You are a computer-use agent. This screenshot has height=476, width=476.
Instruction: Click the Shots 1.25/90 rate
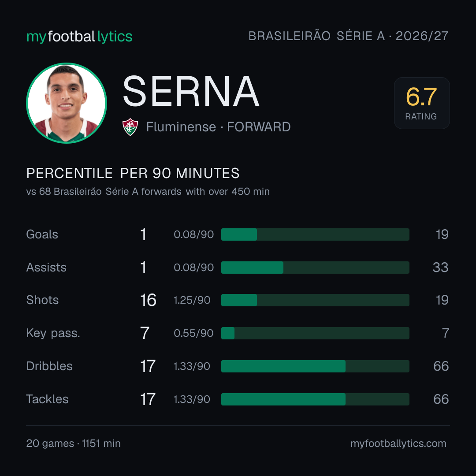coord(192,300)
